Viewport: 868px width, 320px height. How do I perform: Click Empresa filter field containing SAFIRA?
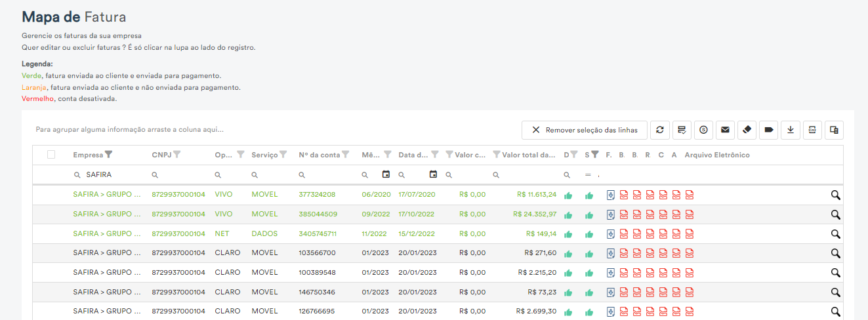(108, 175)
